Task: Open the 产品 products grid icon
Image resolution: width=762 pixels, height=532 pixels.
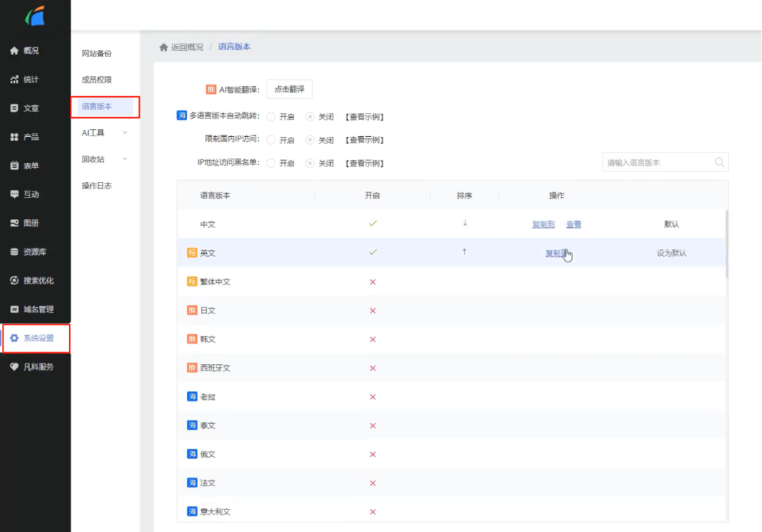Action: pyautogui.click(x=14, y=137)
